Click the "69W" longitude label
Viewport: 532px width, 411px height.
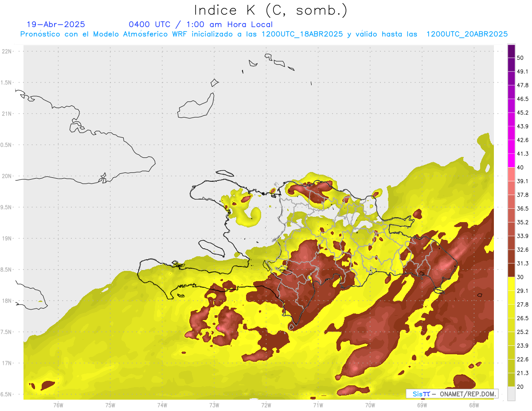422,405
